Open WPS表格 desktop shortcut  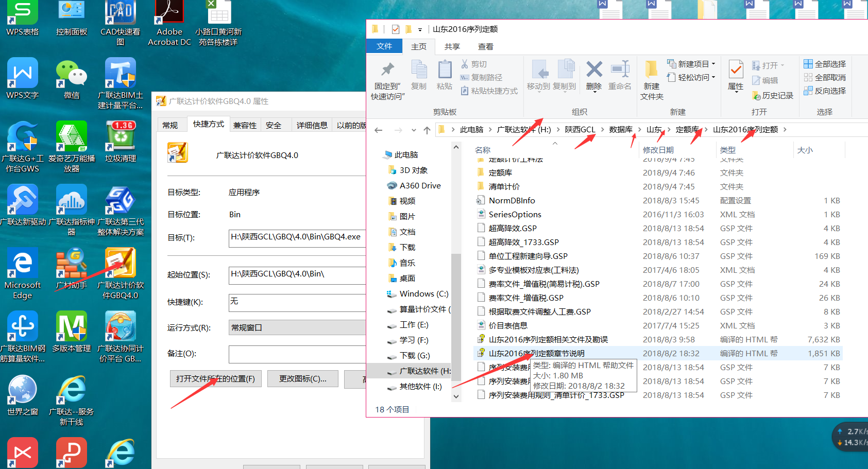pyautogui.click(x=22, y=18)
